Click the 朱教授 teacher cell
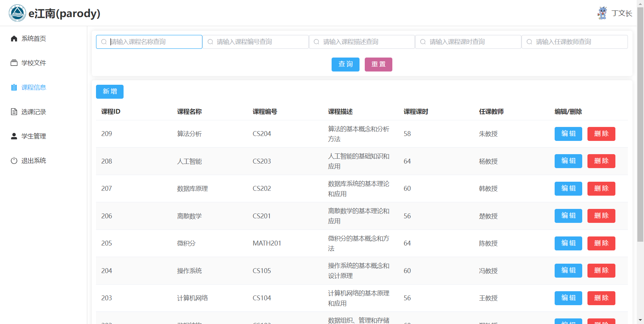The width and height of the screenshot is (644, 324). (x=488, y=134)
